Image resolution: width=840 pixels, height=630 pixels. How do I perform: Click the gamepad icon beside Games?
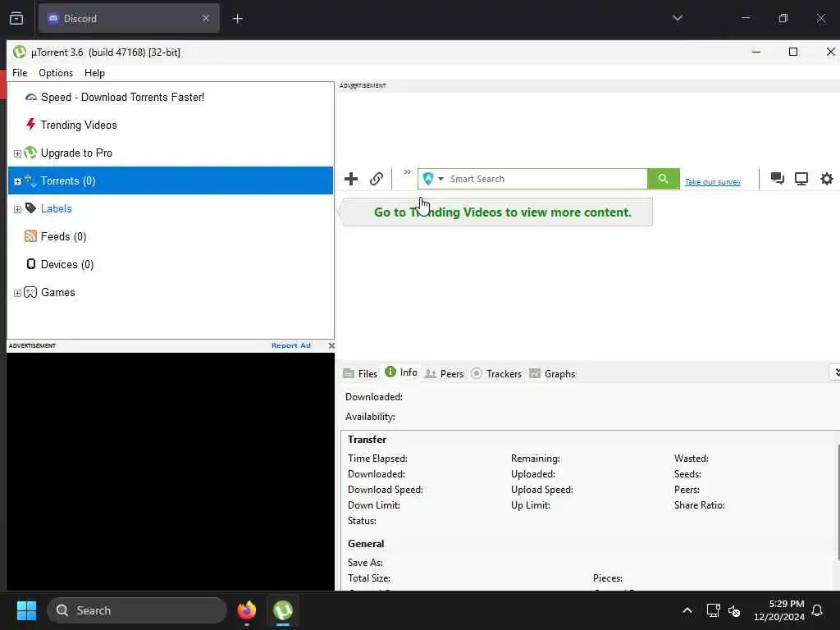coord(30,292)
